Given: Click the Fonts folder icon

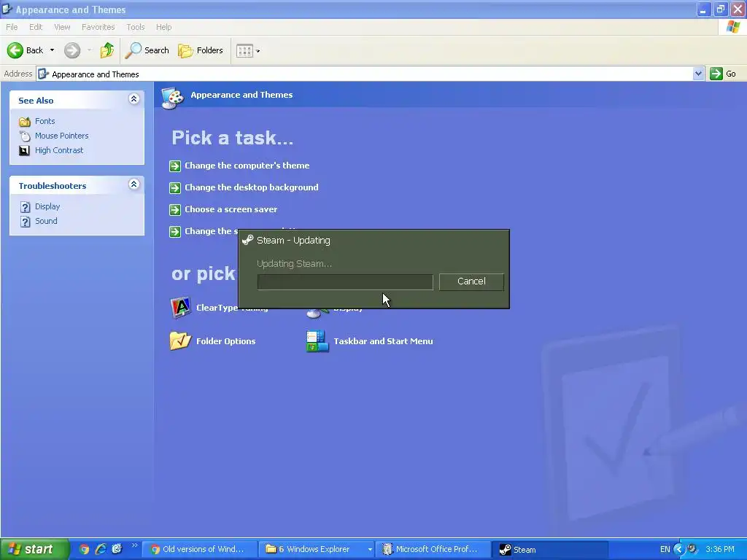Looking at the screenshot, I should tap(24, 122).
